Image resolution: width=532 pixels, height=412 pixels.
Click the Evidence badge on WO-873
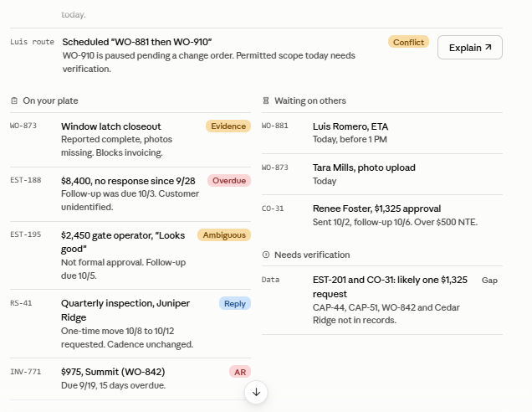228,126
